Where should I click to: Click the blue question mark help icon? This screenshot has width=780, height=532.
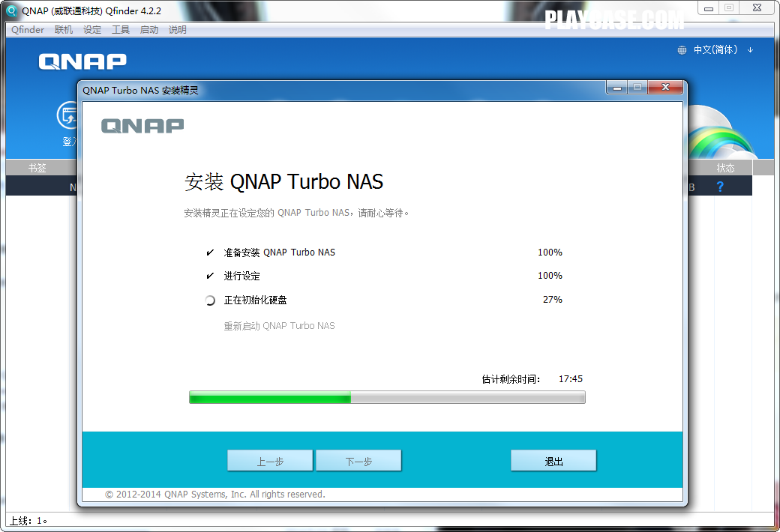tap(720, 187)
